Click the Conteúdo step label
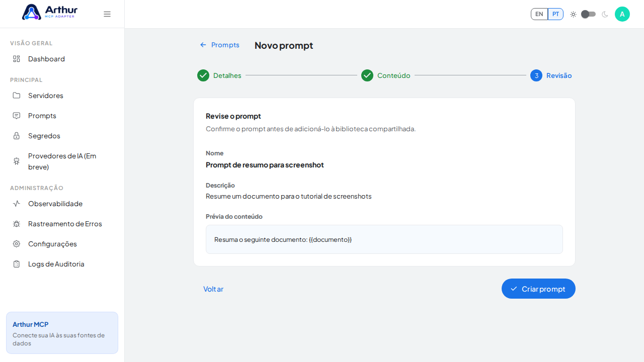The image size is (644, 362). tap(394, 75)
